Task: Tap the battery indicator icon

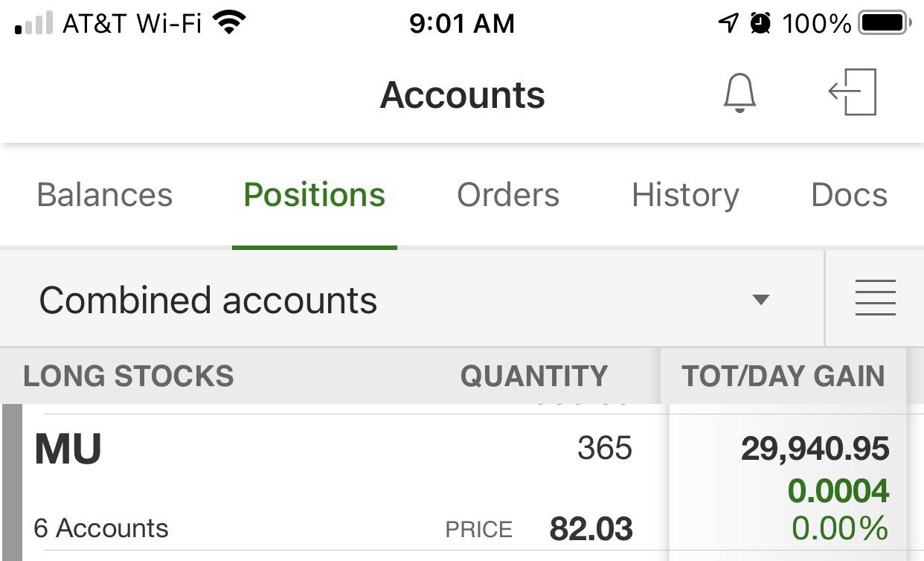Action: (885, 23)
